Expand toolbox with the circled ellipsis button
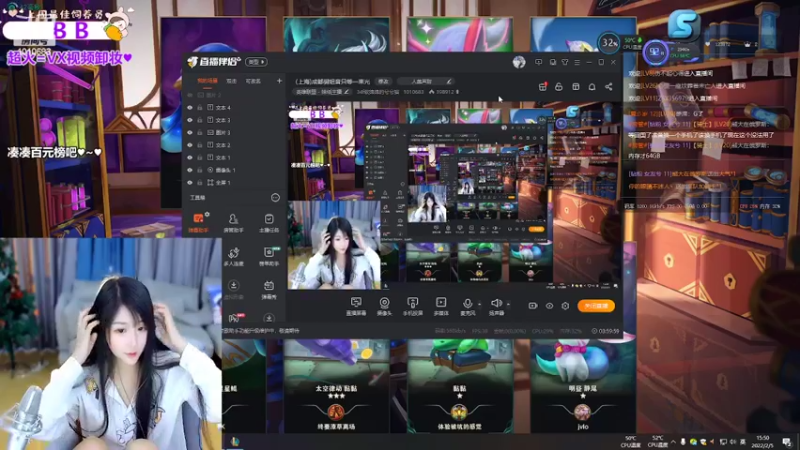The height and width of the screenshot is (450, 800). tap(275, 197)
